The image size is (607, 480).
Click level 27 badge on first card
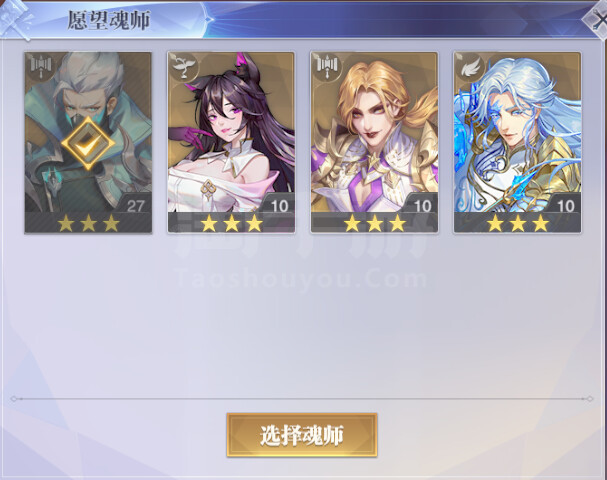coord(135,205)
